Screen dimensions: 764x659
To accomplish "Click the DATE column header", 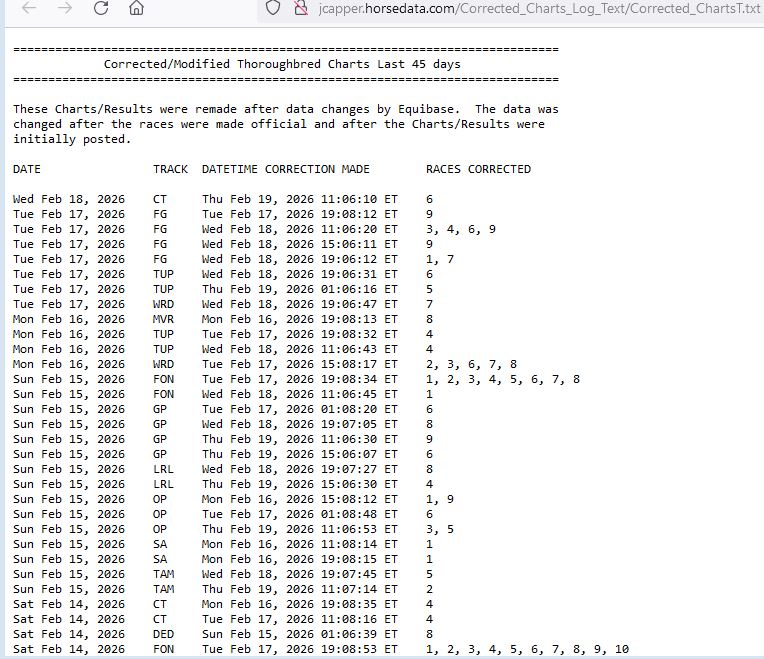I will (27, 169).
